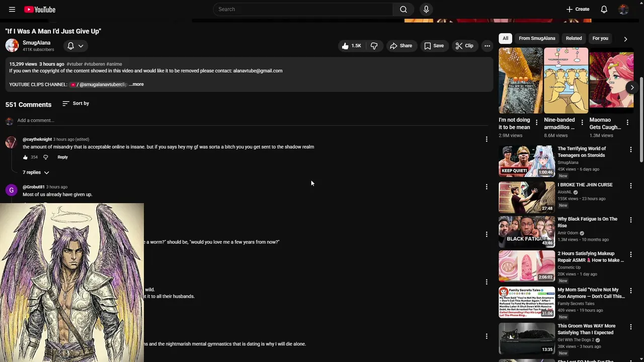Select the From SmugAlana chip
644x362 pixels.
tap(537, 38)
